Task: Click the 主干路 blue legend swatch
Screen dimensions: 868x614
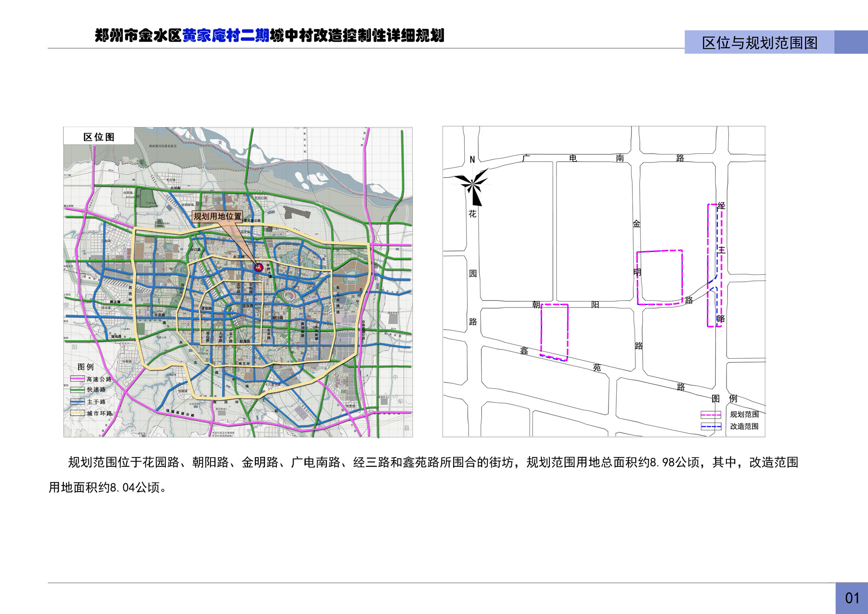Action: [77, 402]
